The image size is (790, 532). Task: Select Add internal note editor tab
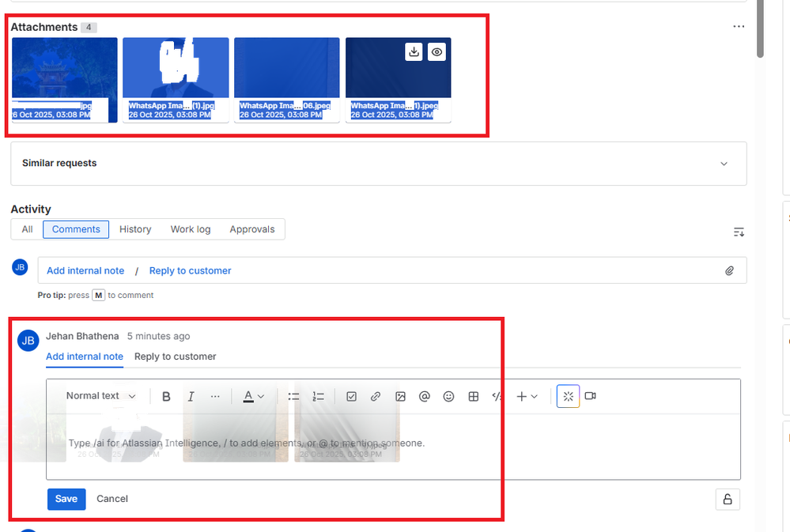pos(85,357)
